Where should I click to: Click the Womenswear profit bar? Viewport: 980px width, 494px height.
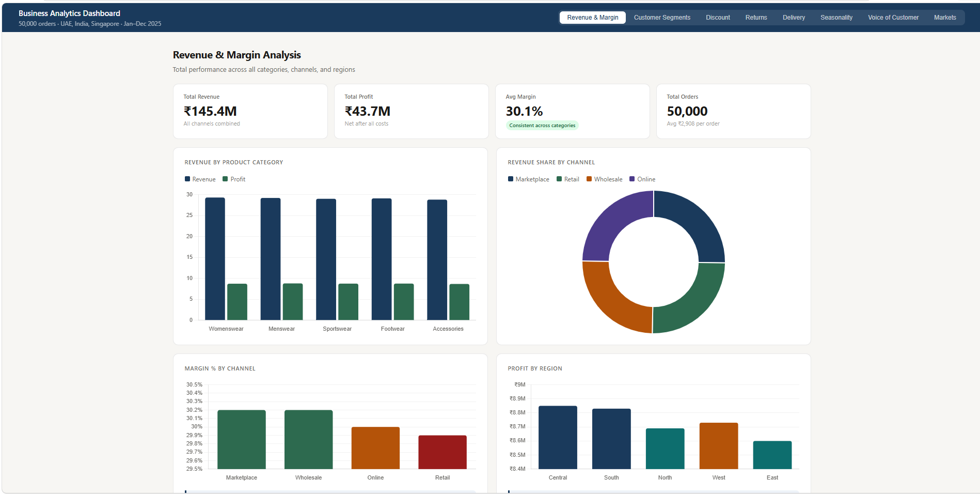pos(237,302)
